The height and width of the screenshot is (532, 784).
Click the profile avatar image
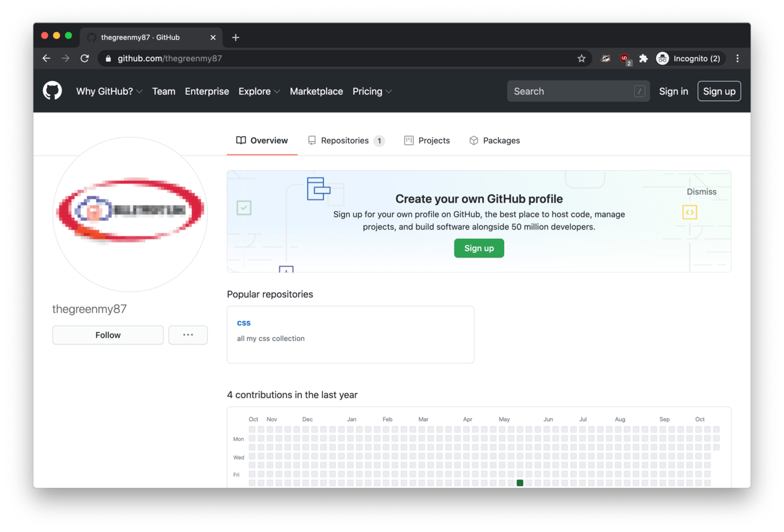pos(130,214)
